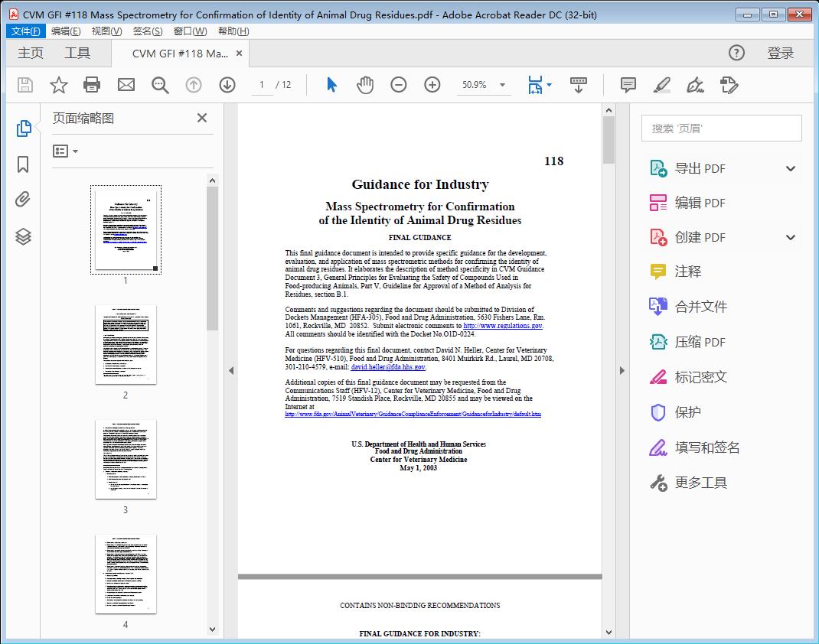The height and width of the screenshot is (644, 819).
Task: Toggle the bookmarks panel icon
Action: tap(23, 164)
